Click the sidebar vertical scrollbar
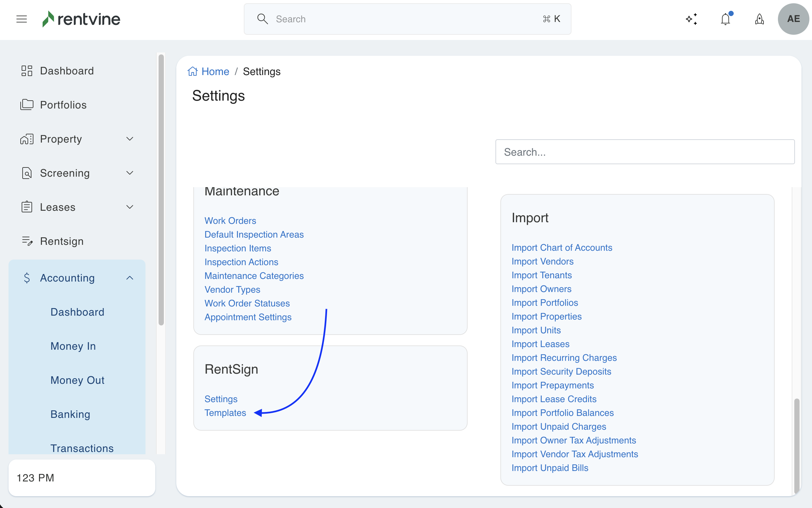The height and width of the screenshot is (508, 812). click(x=161, y=190)
